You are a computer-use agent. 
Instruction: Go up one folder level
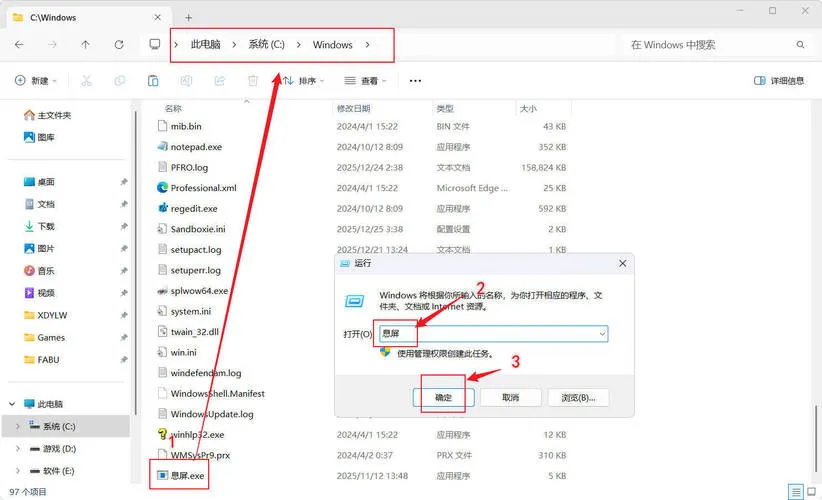[x=85, y=45]
